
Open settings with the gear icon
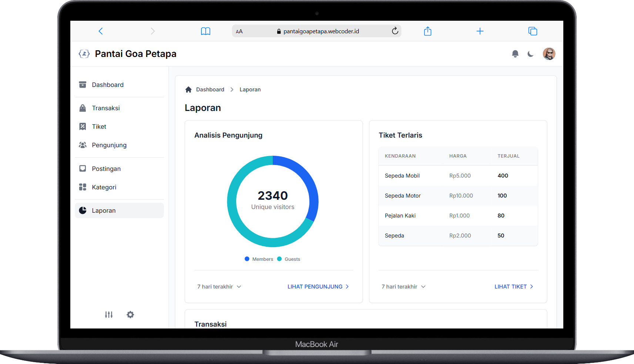[x=130, y=314]
